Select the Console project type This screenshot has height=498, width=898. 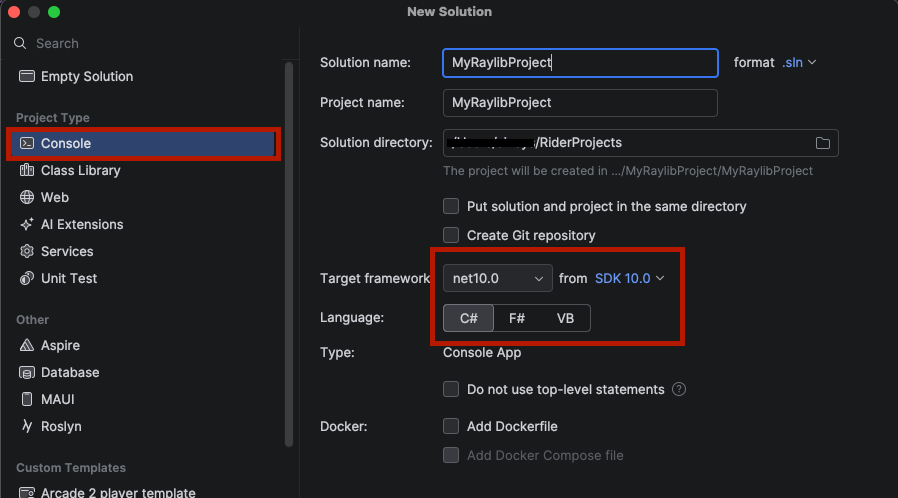pos(66,144)
